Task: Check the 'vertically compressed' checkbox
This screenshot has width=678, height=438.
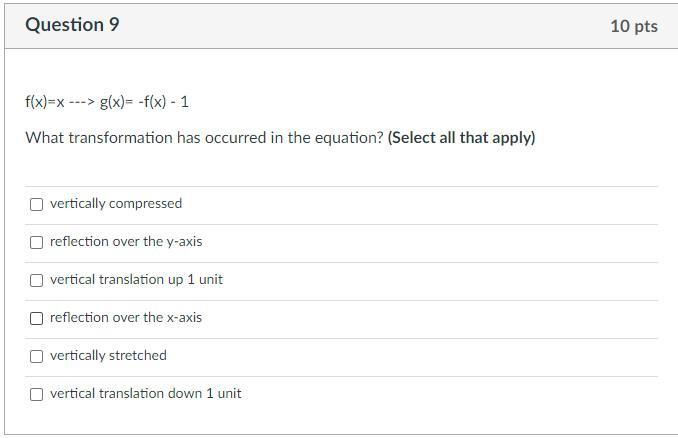Action: [x=37, y=204]
